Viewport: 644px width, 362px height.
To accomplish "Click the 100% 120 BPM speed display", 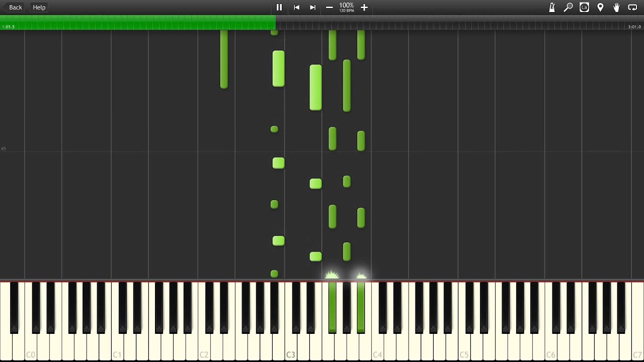I will pyautogui.click(x=346, y=8).
